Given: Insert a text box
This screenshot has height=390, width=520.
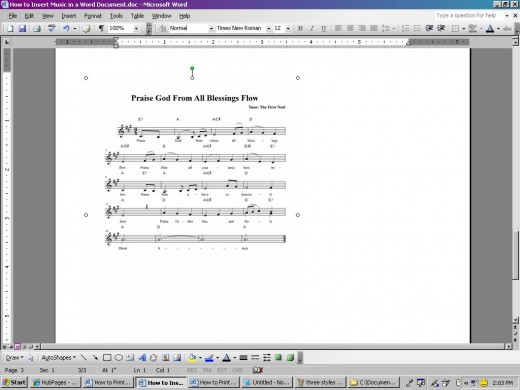Looking at the screenshot, I should (130, 358).
